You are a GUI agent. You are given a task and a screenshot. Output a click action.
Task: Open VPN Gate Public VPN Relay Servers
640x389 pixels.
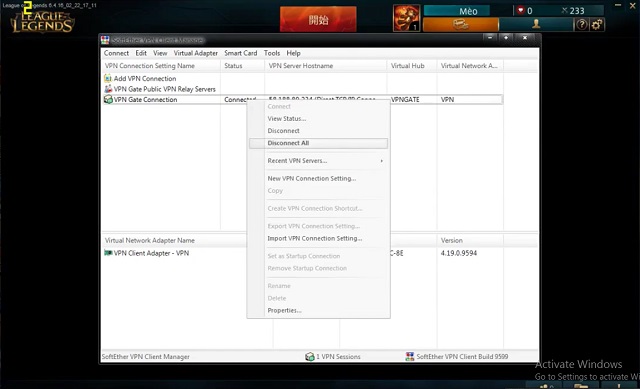160,89
